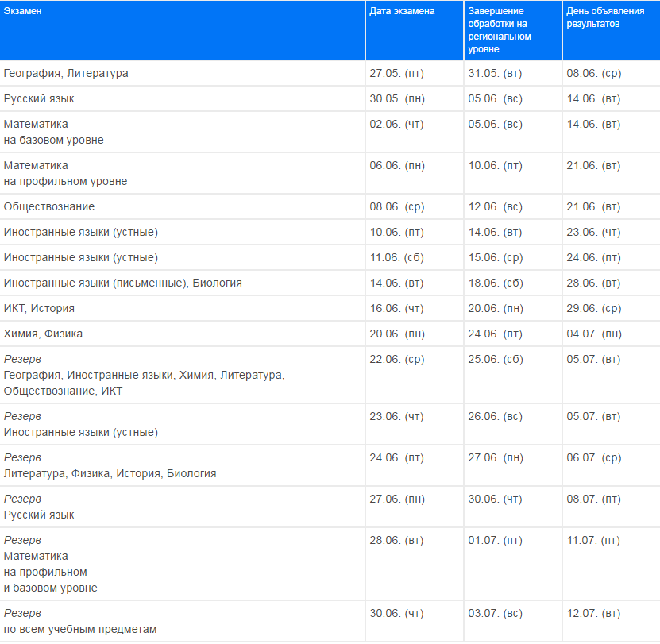
Task: Select results date '29.06. (ср)'
Action: pyautogui.click(x=612, y=308)
